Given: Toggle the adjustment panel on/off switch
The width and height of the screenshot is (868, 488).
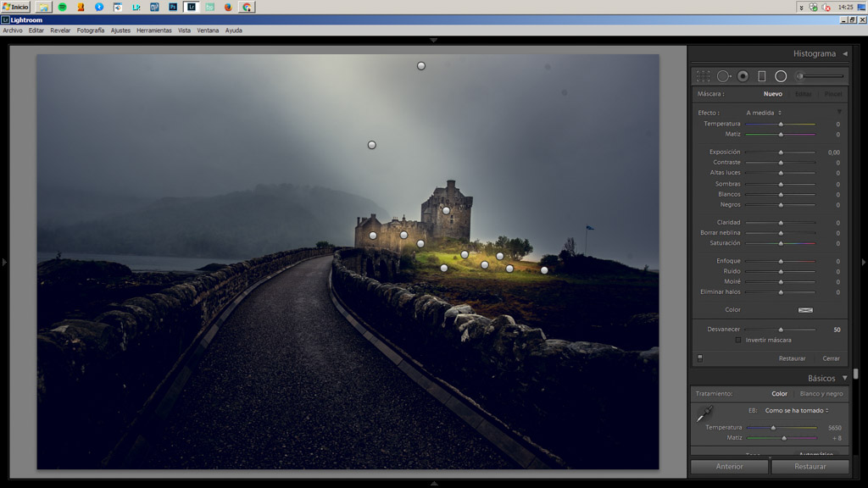Looking at the screenshot, I should [x=700, y=358].
